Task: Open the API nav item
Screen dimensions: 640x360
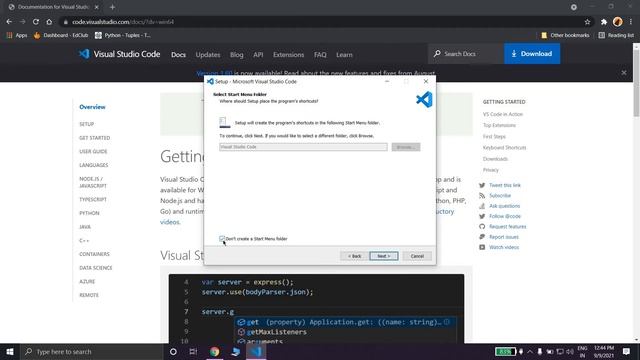Action: pyautogui.click(x=258, y=55)
